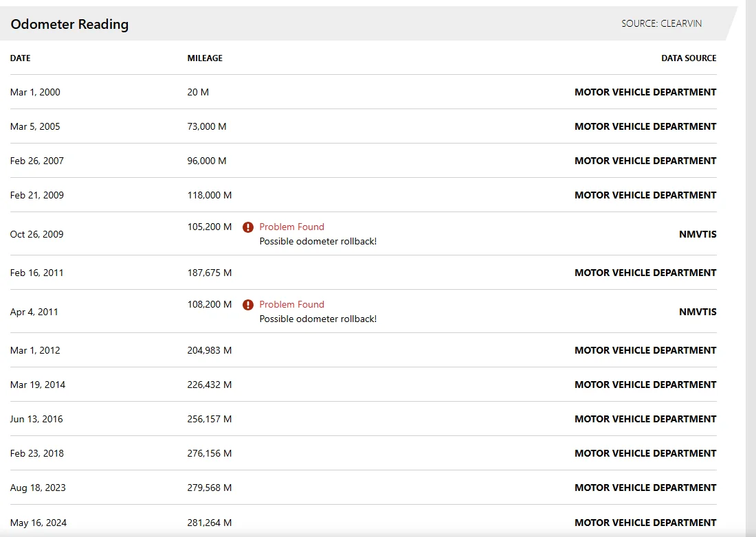Image resolution: width=756 pixels, height=537 pixels.
Task: Select the Feb 16, 2011 date cell
Action: pyautogui.click(x=37, y=273)
